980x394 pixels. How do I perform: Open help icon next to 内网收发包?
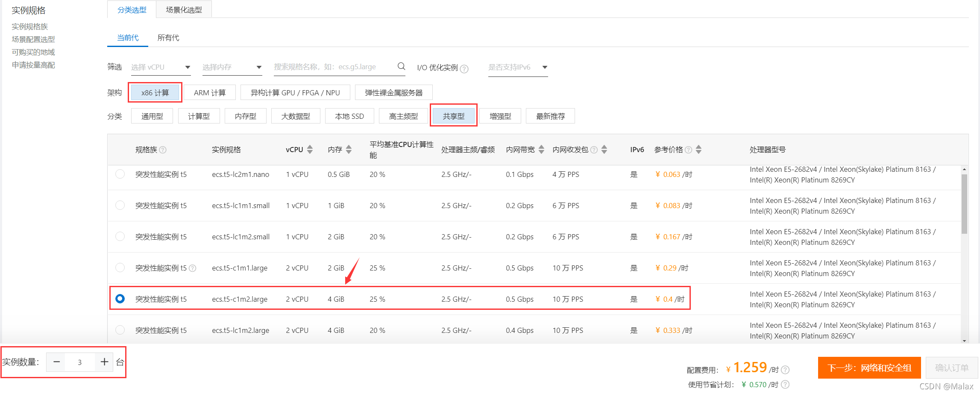[594, 150]
